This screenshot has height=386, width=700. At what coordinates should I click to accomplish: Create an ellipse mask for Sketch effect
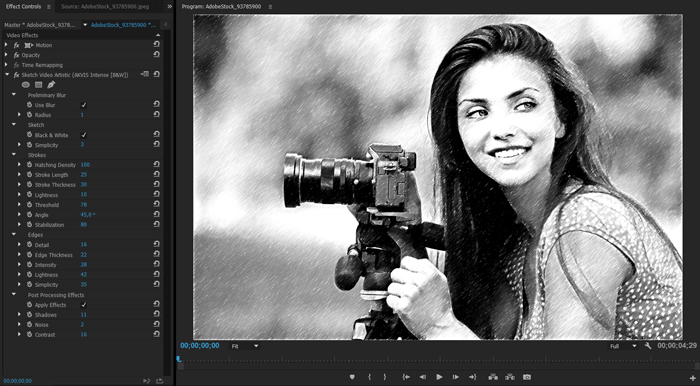(x=26, y=85)
